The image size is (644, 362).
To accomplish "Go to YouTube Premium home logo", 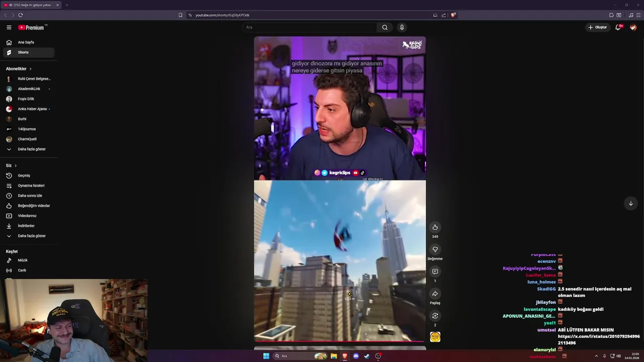I will (x=33, y=27).
